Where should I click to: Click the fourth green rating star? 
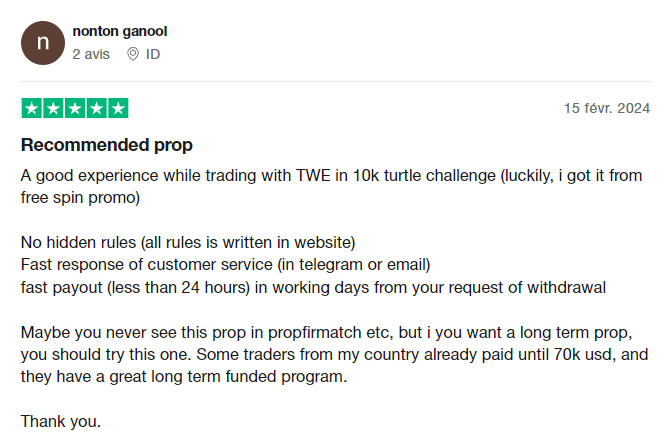(96, 108)
